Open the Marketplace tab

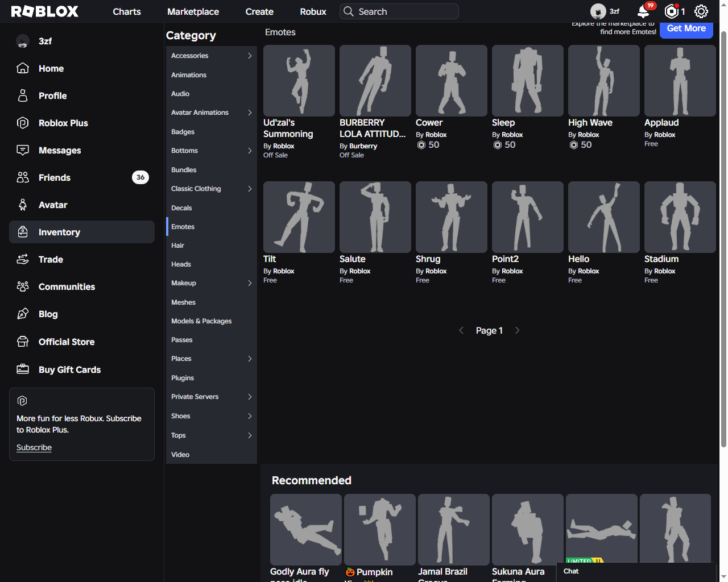pos(193,11)
